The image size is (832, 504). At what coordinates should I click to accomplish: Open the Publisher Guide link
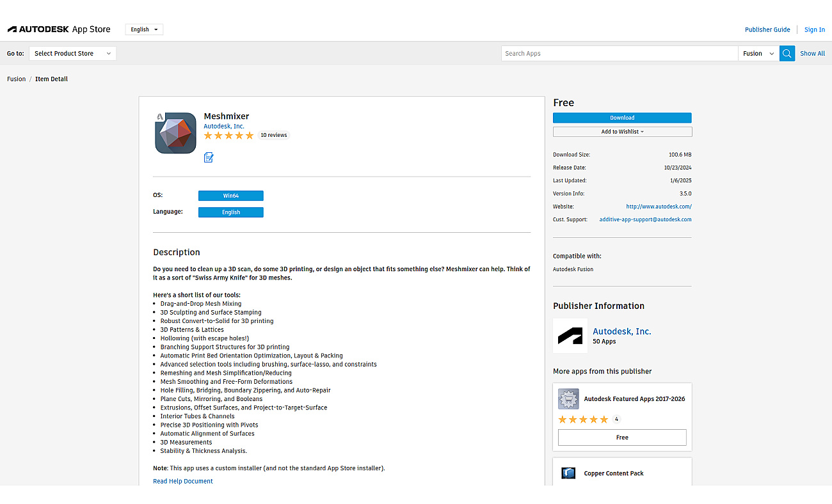click(767, 29)
